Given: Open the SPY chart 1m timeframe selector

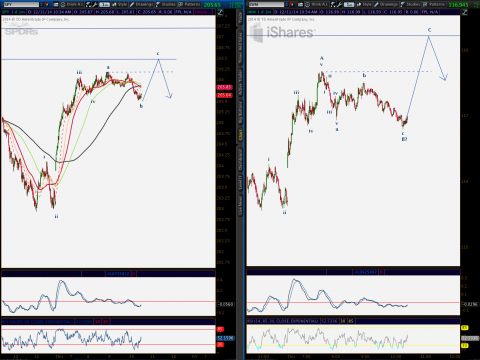Looking at the screenshot, I should point(105,4).
